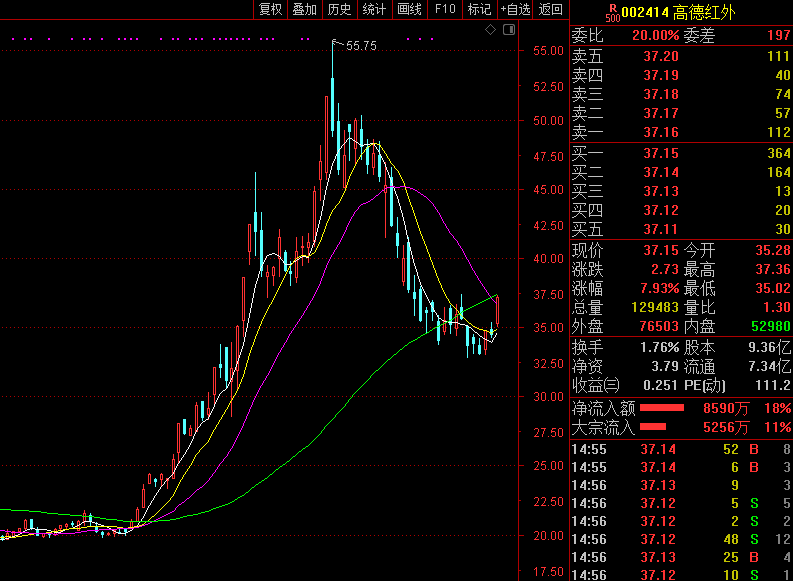
Task: Click the stock name 高德红外
Action: click(x=704, y=13)
